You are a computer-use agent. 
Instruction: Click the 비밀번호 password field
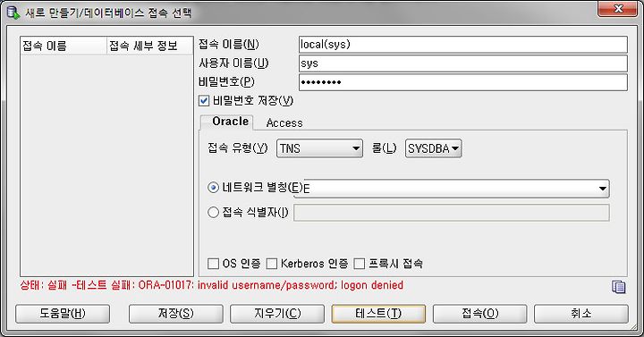[463, 82]
